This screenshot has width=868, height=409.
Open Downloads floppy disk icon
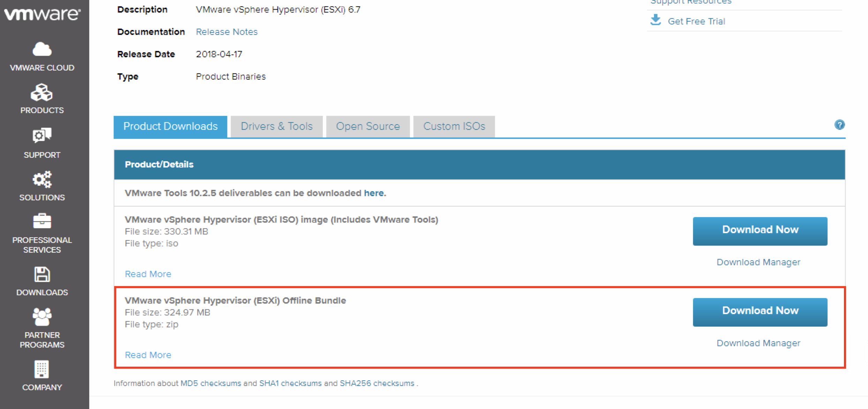click(x=42, y=274)
